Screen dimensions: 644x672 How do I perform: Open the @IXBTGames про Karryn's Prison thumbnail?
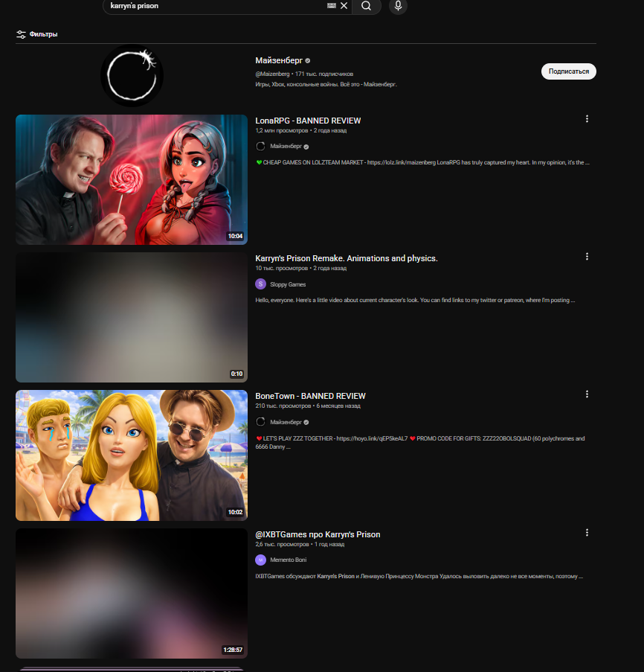click(132, 594)
